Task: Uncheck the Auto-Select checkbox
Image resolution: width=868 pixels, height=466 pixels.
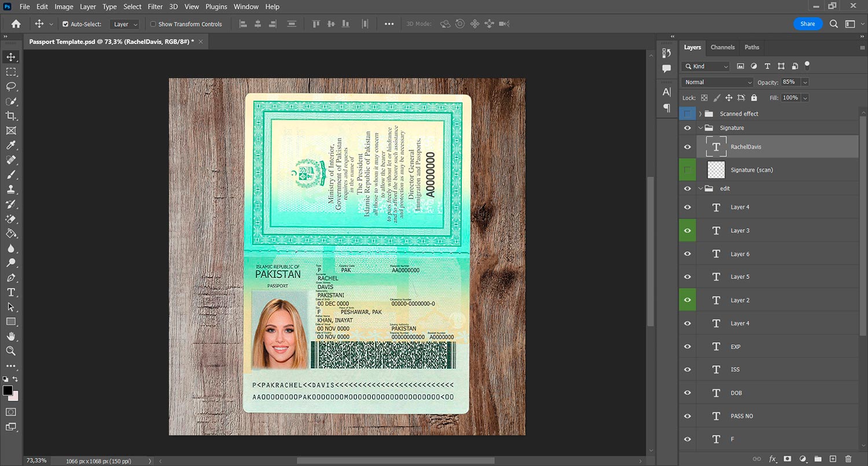Action: point(65,24)
